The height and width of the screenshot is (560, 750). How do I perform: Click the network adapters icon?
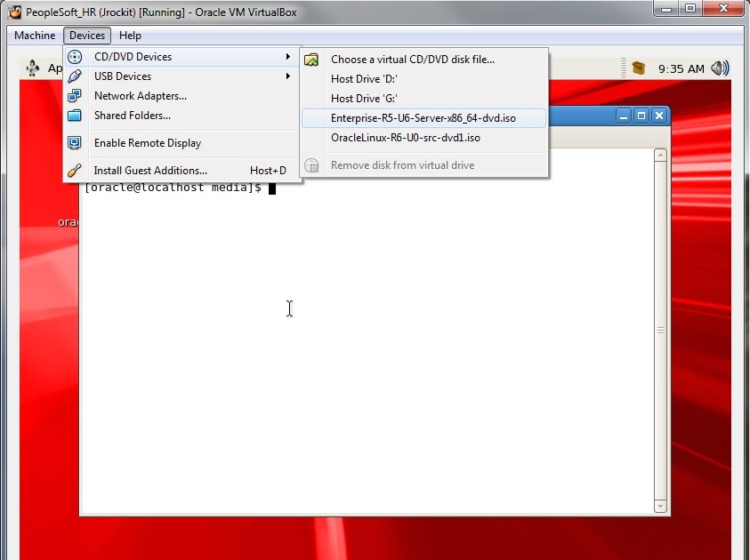[x=75, y=96]
